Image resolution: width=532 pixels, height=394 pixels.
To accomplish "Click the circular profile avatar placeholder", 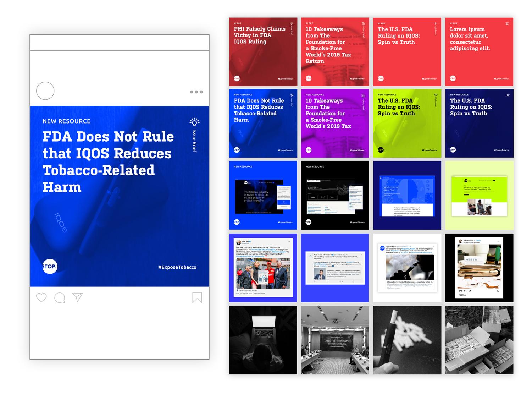I will [x=45, y=91].
